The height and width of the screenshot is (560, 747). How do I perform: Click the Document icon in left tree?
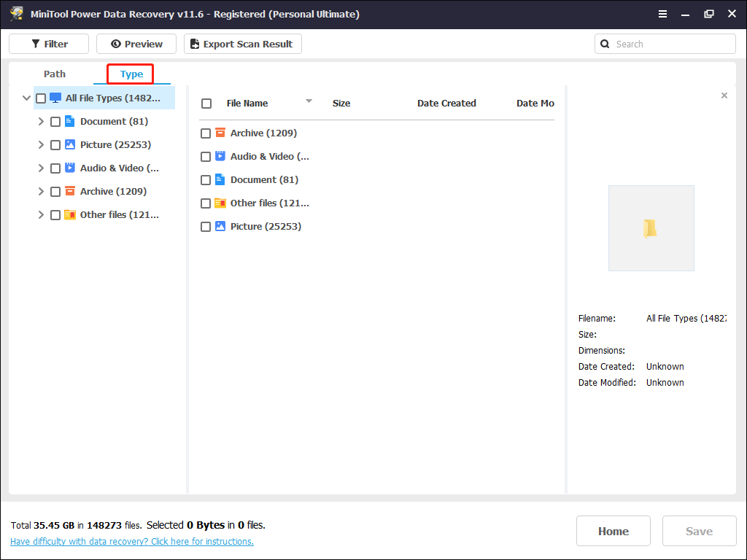(69, 122)
